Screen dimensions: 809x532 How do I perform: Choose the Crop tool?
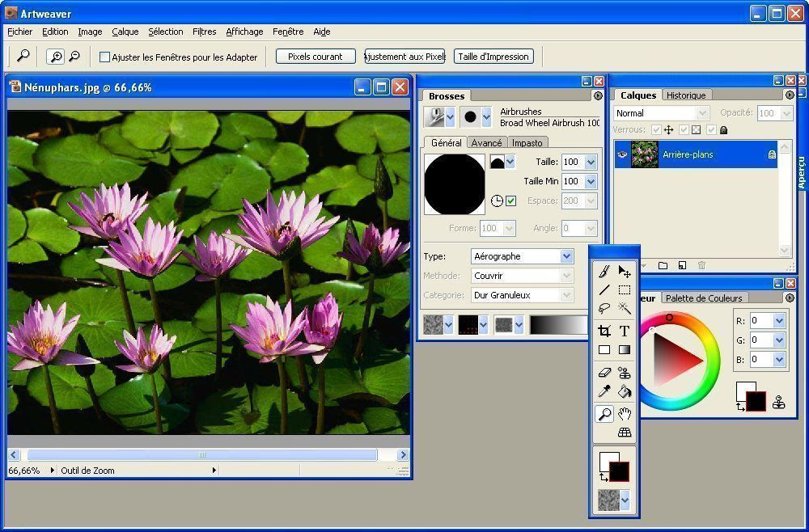(x=604, y=331)
